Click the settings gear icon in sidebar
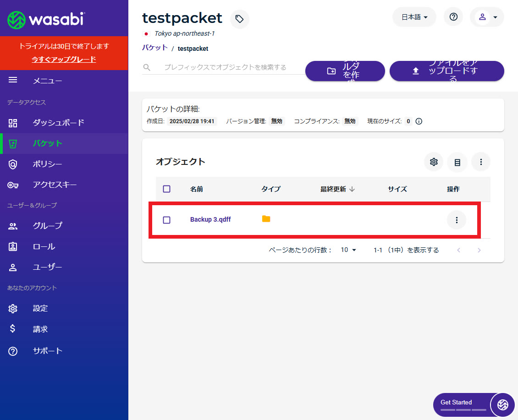 click(13, 309)
